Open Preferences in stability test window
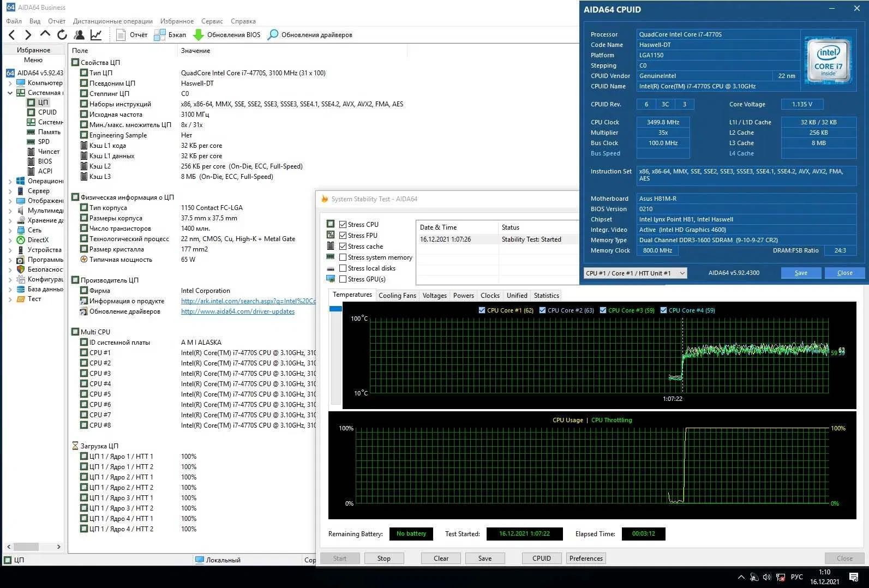 586,558
